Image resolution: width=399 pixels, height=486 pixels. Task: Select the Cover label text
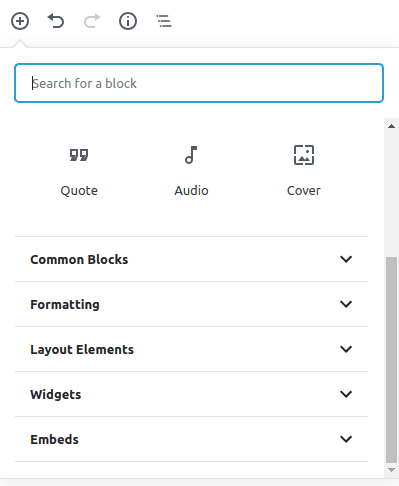coord(304,191)
